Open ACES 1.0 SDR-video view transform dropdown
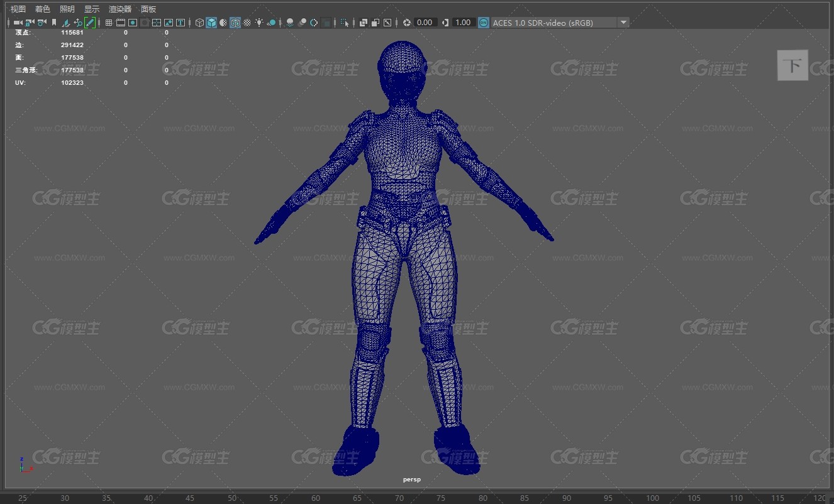The width and height of the screenshot is (834, 504). point(560,23)
